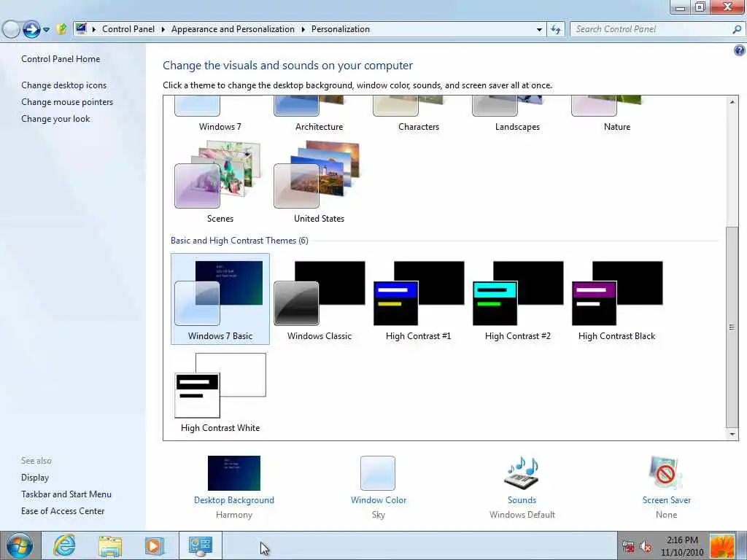Click the theme list scrollbar thumb
This screenshot has height=560, width=747.
(x=732, y=327)
